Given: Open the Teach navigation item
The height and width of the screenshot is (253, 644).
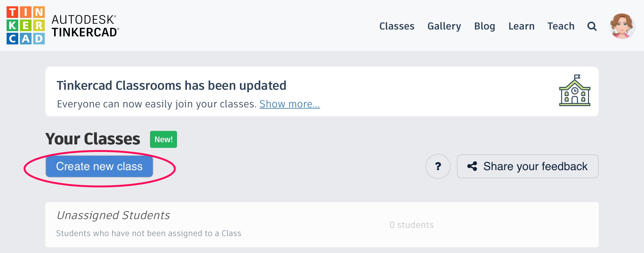Looking at the screenshot, I should tap(561, 26).
